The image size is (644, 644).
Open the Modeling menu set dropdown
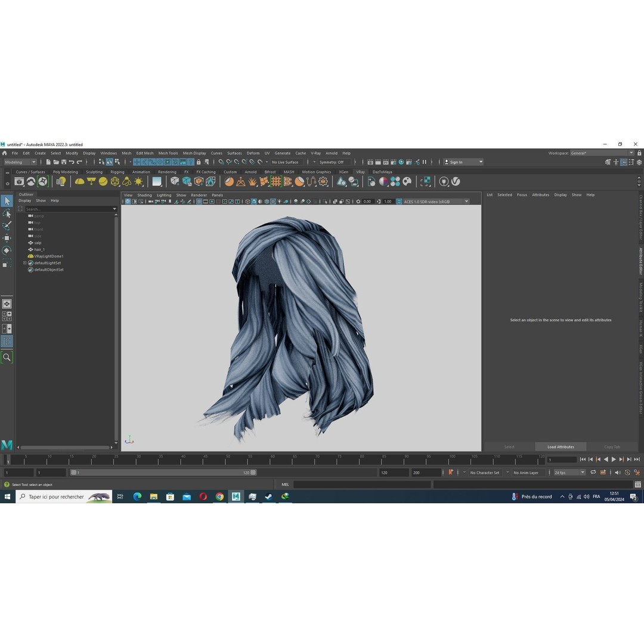click(20, 162)
